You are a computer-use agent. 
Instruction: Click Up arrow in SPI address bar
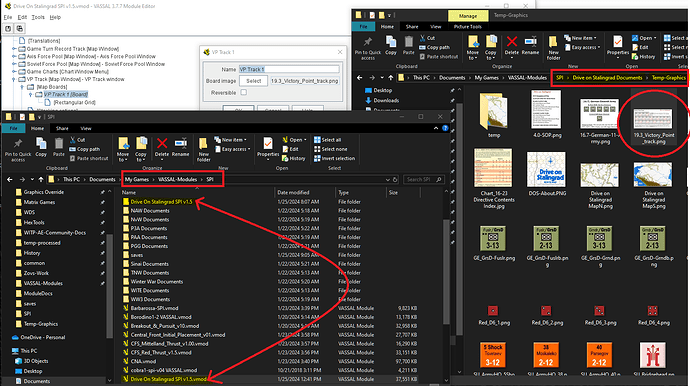pyautogui.click(x=41, y=180)
